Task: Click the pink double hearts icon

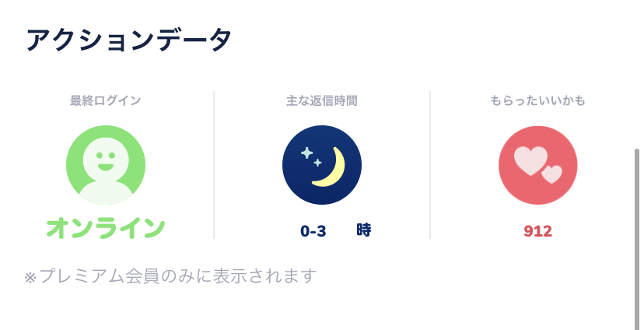Action: point(538,165)
